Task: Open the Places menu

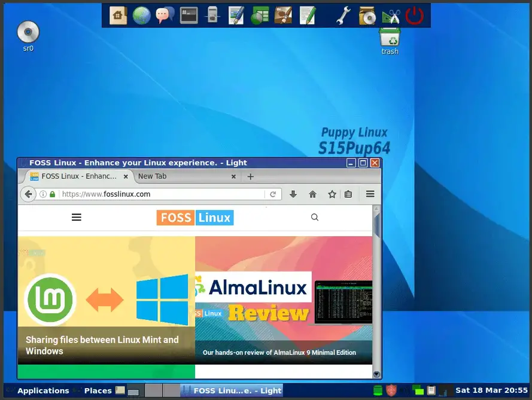Action: click(98, 391)
